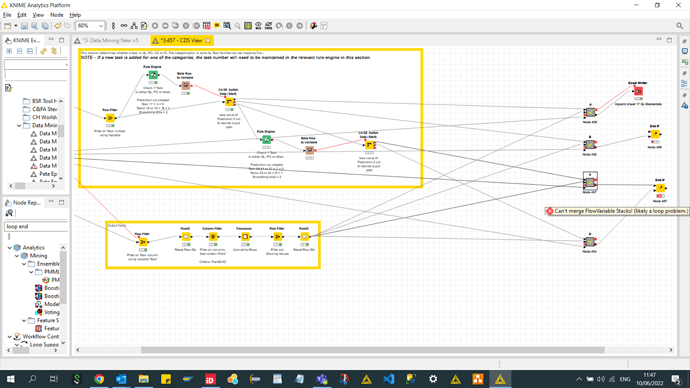Click the node repository search field
Image resolution: width=690 pixels, height=388 pixels.
click(36, 227)
